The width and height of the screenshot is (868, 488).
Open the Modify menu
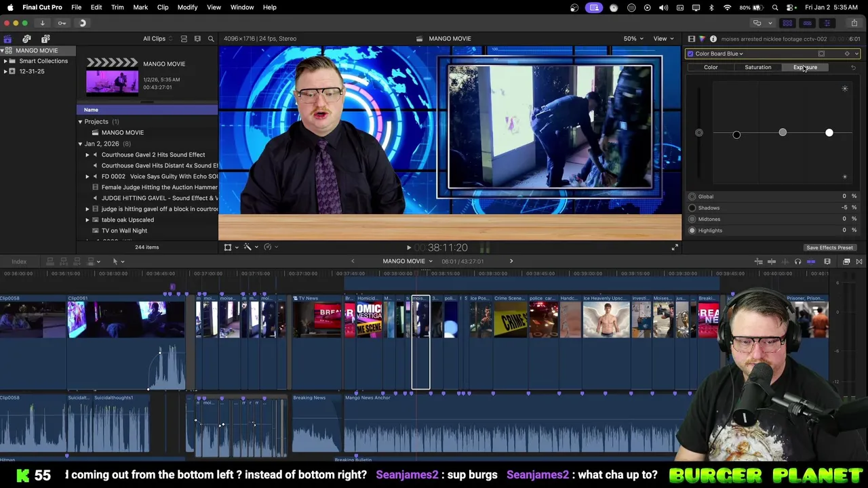(x=187, y=7)
